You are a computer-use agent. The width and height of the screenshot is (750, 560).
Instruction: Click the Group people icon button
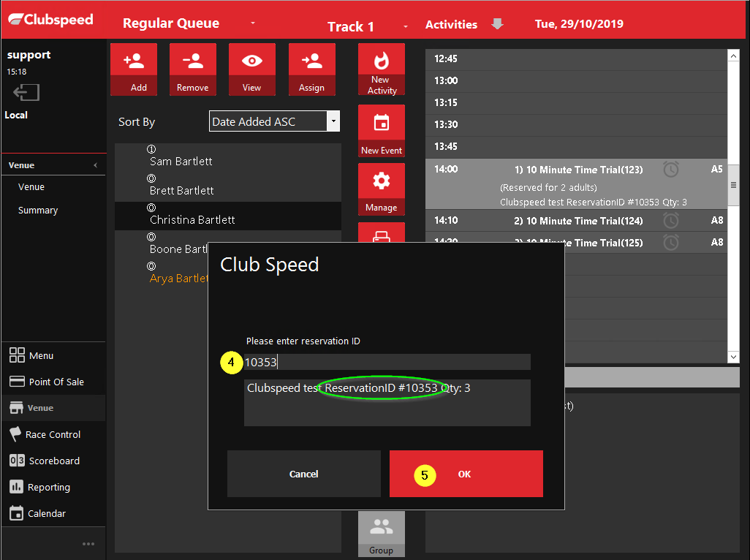[x=382, y=534]
